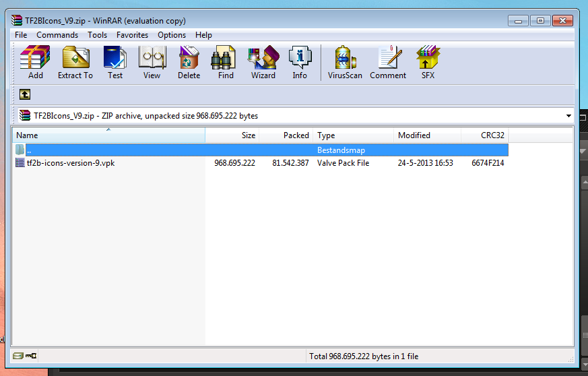Add archive Comment
Screen dimensions: 588x376
[388, 62]
